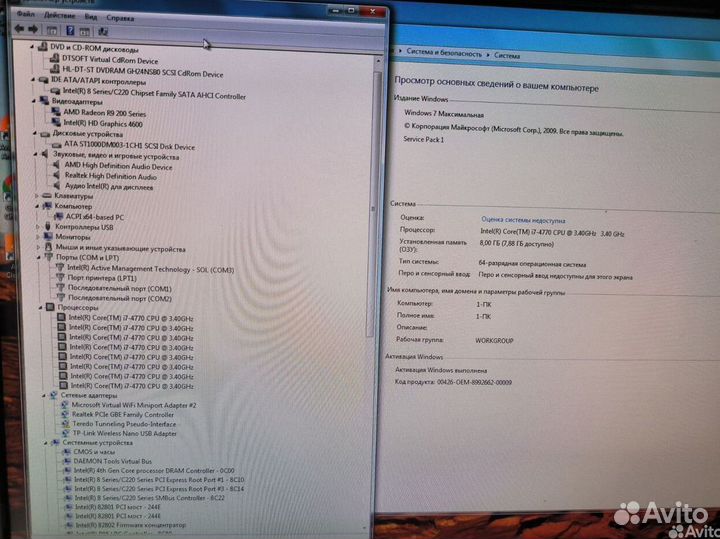Collapse the DVD и CD-ROM дисководы node
Viewport: 720px width, 539px height.
pyautogui.click(x=32, y=46)
